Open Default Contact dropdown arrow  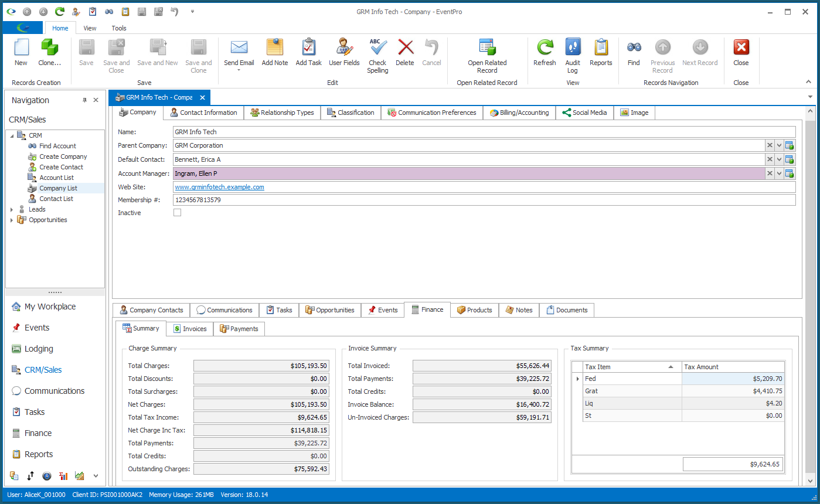coord(779,159)
